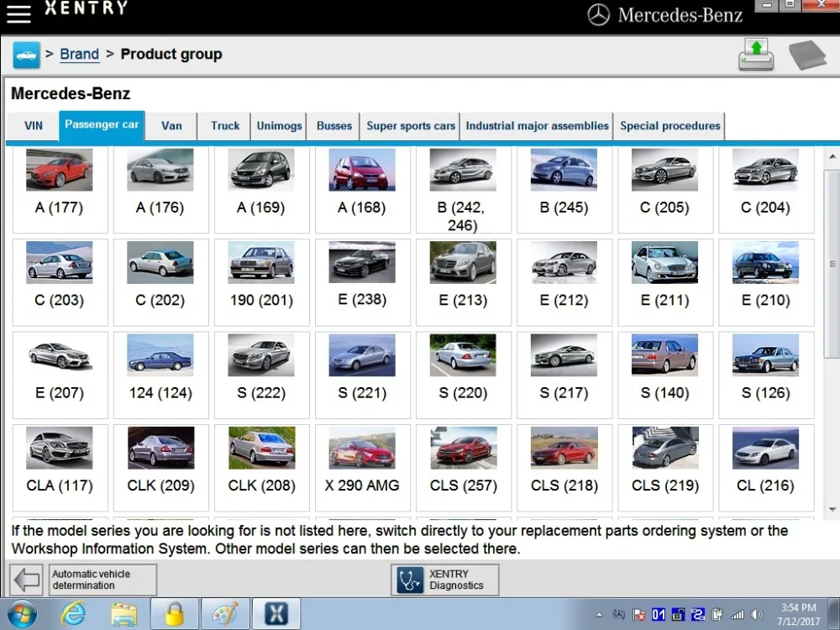Click the network signal tray icon
This screenshot has width=840, height=630.
point(738,615)
